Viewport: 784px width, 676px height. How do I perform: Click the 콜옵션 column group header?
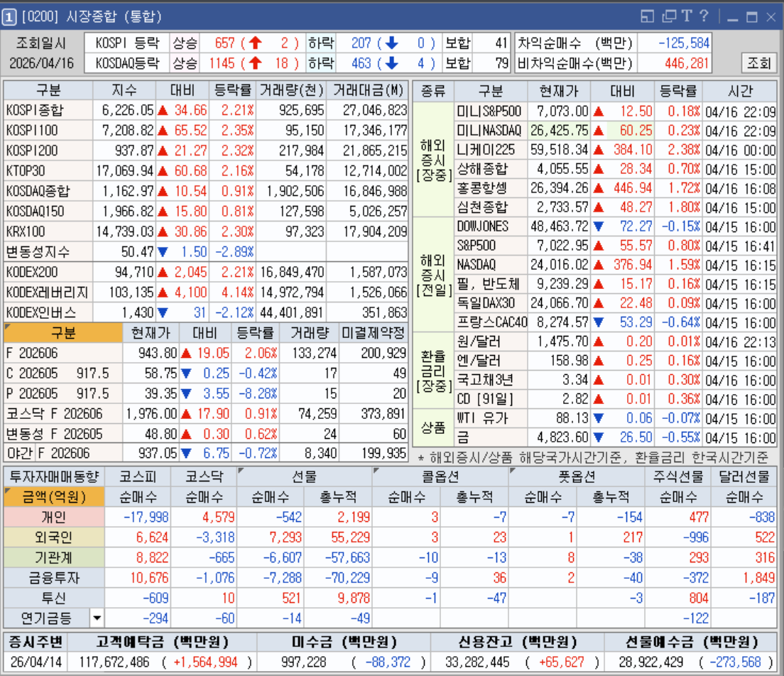point(440,476)
